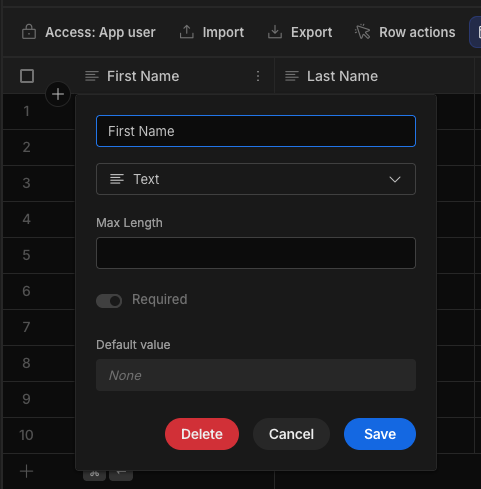
Task: Save the column changes
Action: (380, 434)
